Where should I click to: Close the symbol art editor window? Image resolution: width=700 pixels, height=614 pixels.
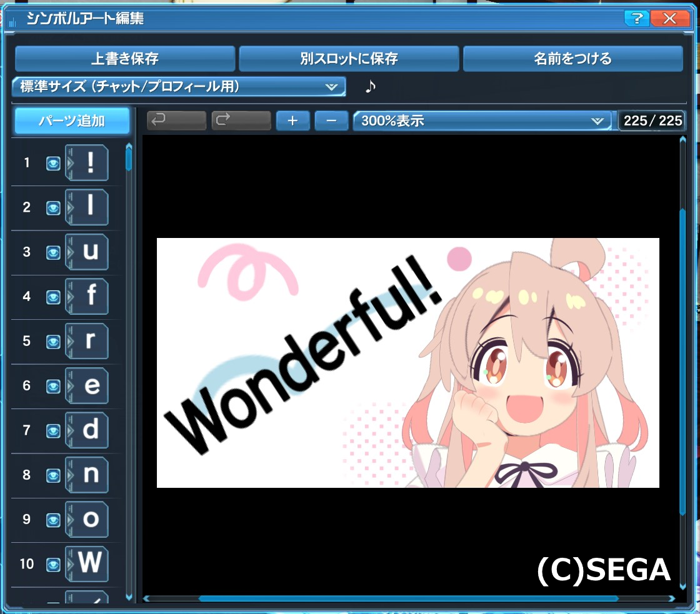(x=670, y=18)
